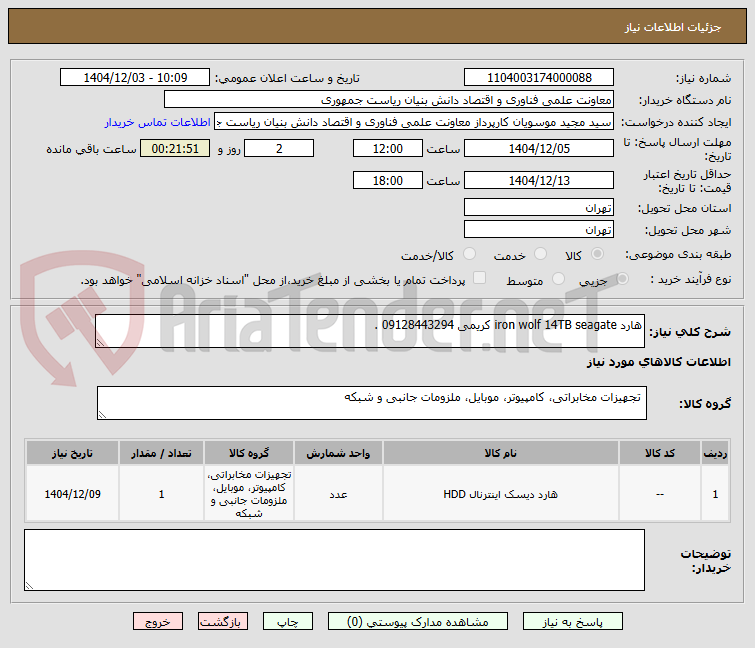
Task: Click the response deadline date 1404/12/05
Action: tap(539, 148)
